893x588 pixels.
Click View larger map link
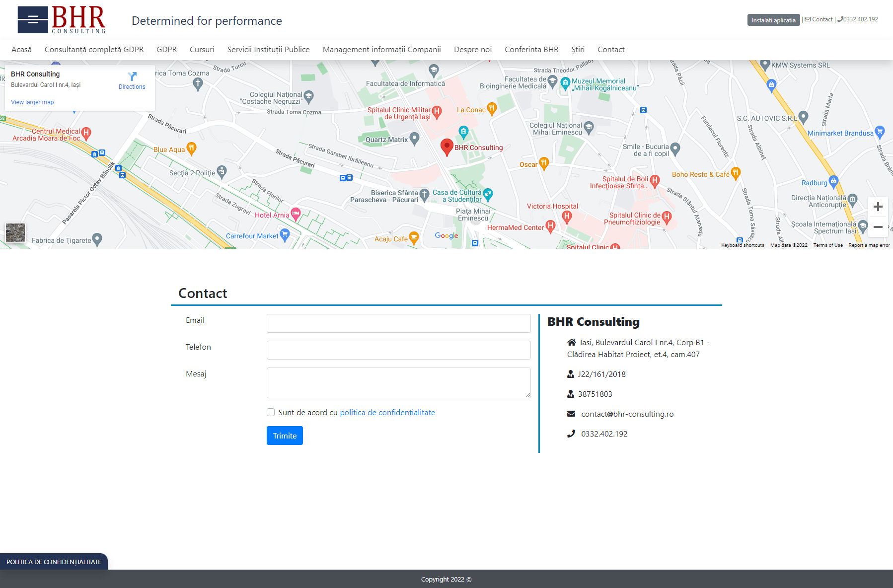[32, 102]
